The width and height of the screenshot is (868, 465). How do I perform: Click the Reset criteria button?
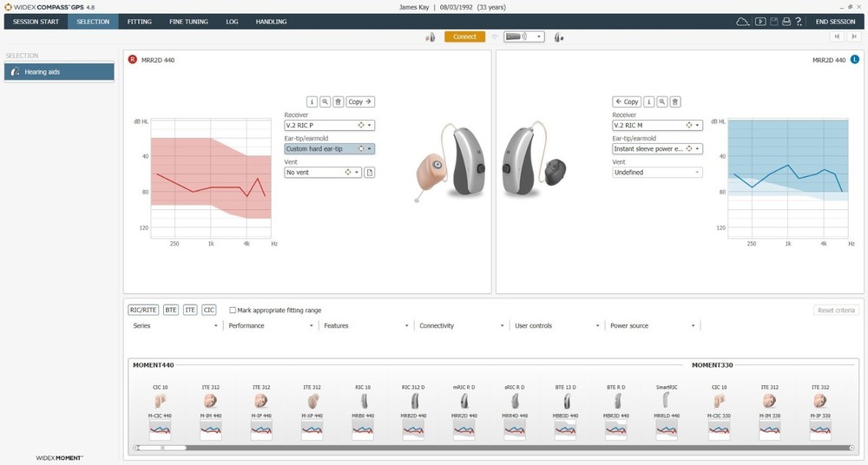pyautogui.click(x=837, y=310)
